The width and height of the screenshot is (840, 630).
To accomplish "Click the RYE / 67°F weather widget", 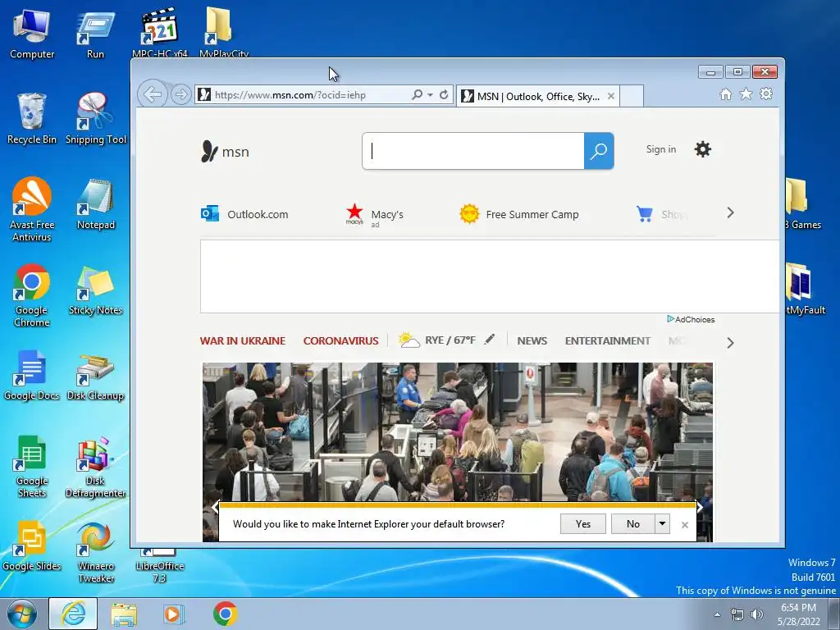I will pyautogui.click(x=436, y=340).
